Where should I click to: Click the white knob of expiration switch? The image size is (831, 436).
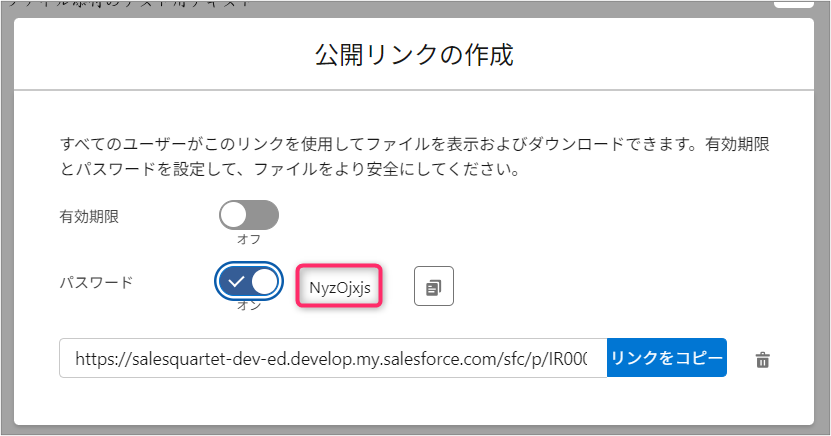234,215
